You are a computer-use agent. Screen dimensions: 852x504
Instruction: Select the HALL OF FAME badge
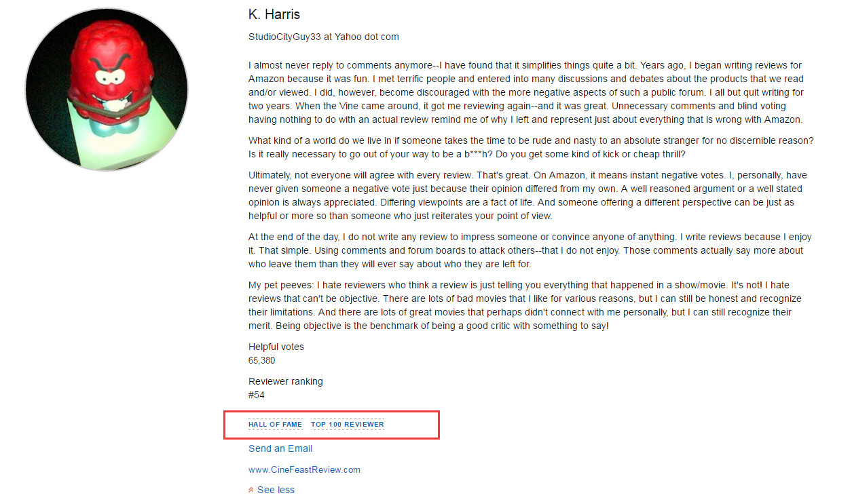click(275, 425)
